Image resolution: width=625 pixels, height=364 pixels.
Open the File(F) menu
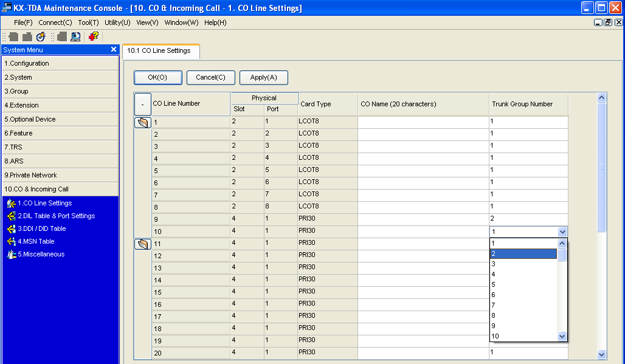point(23,22)
